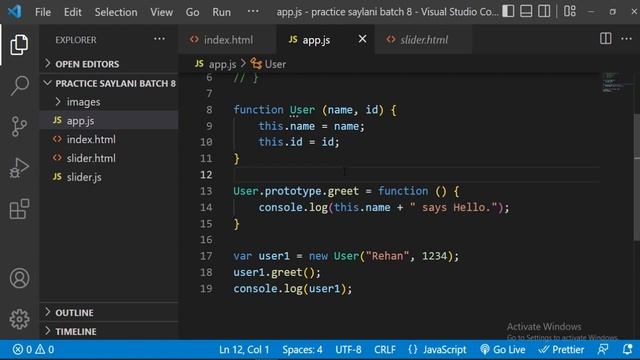Toggle the secondary side bar layout icon
This screenshot has height=360, width=640.
(544, 11)
